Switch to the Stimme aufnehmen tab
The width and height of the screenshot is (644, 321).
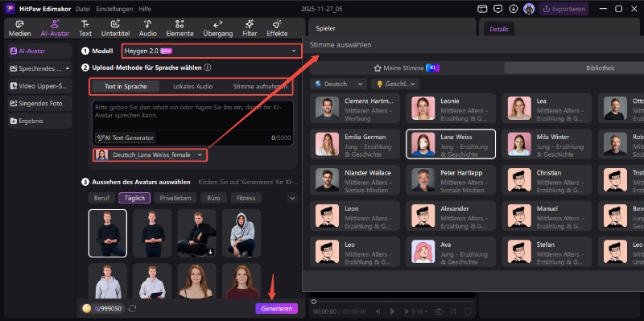coord(259,86)
